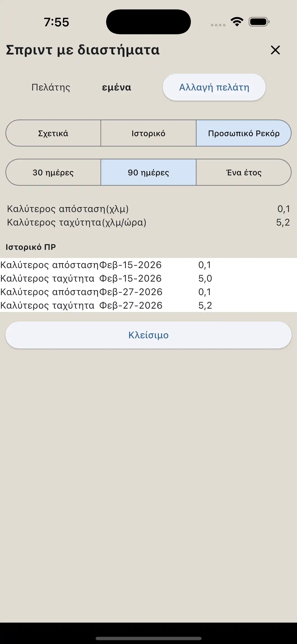297x644 pixels.
Task: Tap the Καλύτερος απόσταση(χλμ) value 0,1
Action: tap(284, 209)
